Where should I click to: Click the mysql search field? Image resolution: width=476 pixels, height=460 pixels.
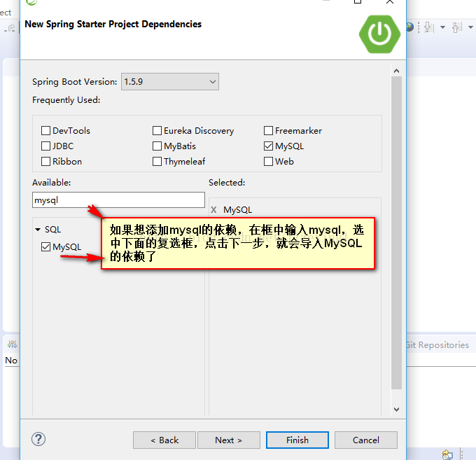coord(118,200)
